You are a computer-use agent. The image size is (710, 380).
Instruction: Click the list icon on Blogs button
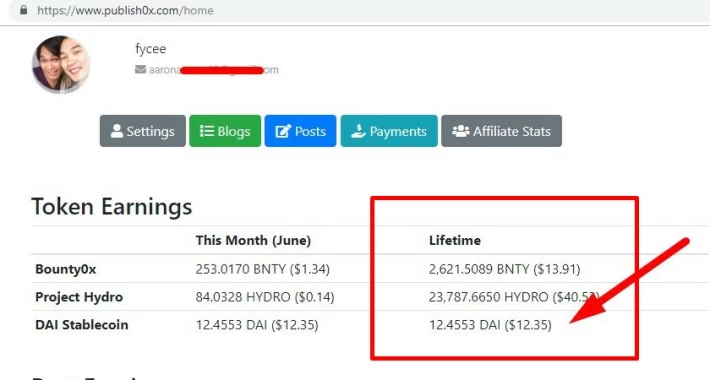pos(207,131)
